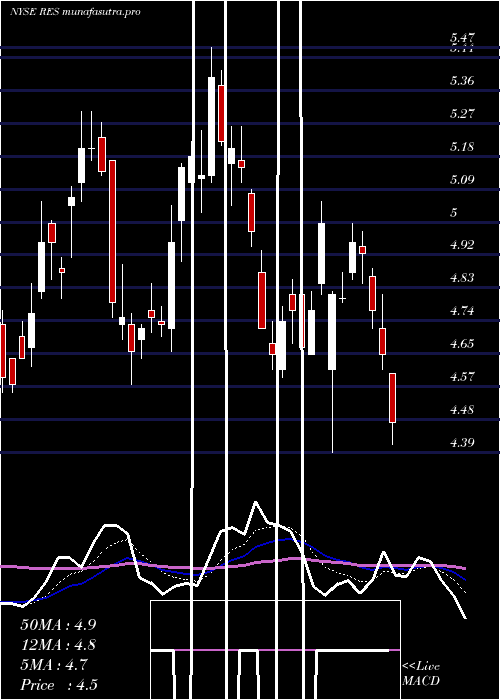This screenshot has width=500, height=700.
Task: Click the 5.18 price axis label
Action: pyautogui.click(x=462, y=147)
